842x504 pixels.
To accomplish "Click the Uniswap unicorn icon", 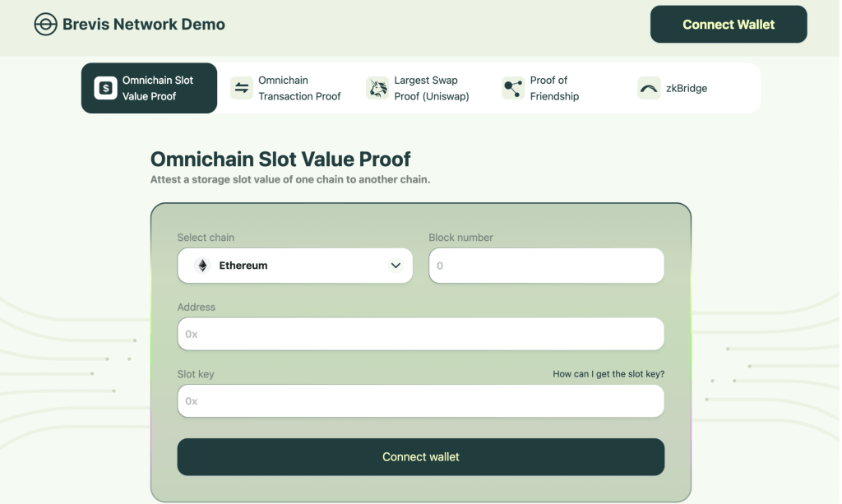I will click(377, 88).
